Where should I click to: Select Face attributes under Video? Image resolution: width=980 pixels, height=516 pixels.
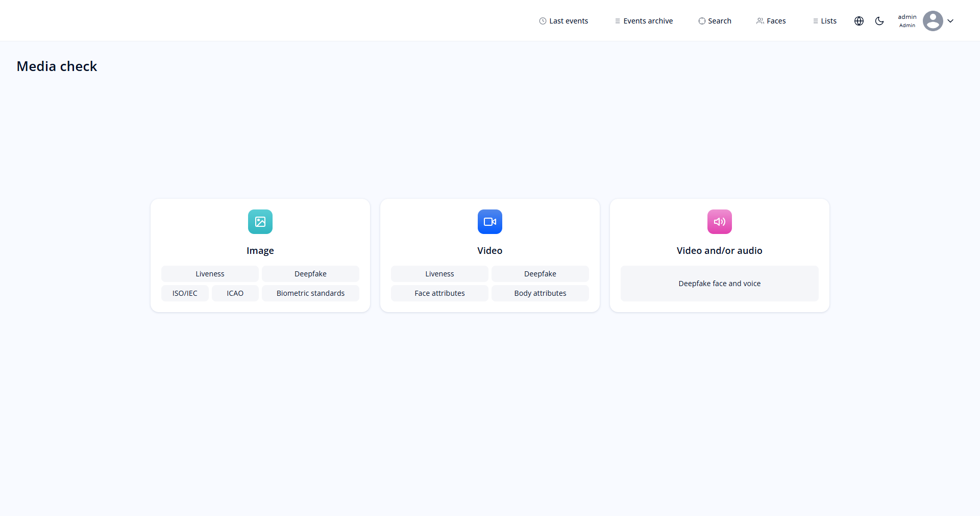(x=439, y=293)
